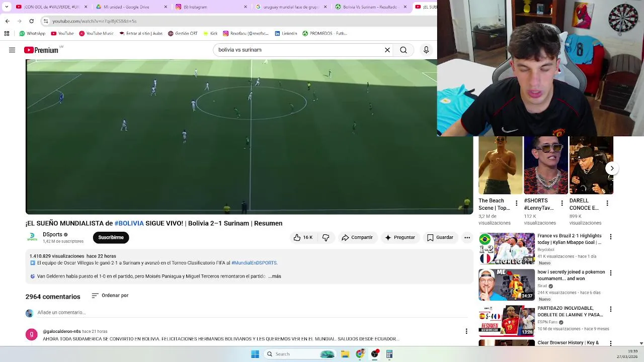Screen dimensions: 644x362
Task: Open the YouTube bookmark
Action: click(62, 33)
